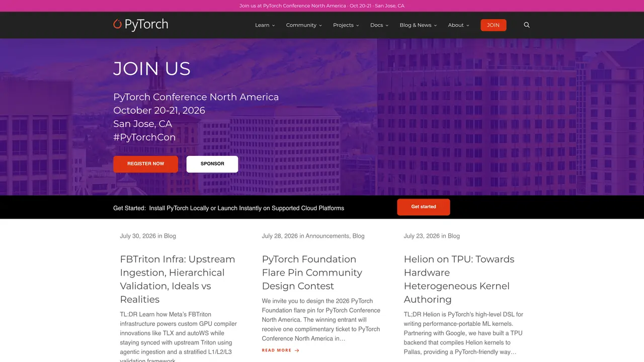644x362 pixels.
Task: Click Blog category under July 23, 2026
Action: 454,236
